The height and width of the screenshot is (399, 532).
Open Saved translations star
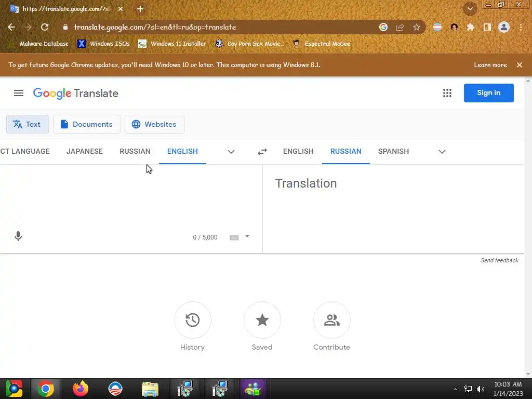pyautogui.click(x=262, y=320)
